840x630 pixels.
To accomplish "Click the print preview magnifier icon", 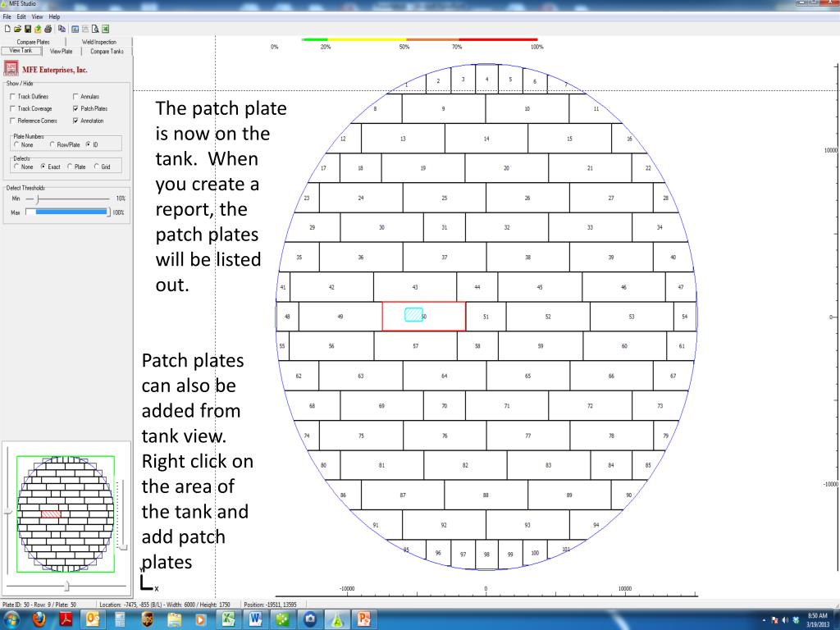I will tap(95, 29).
